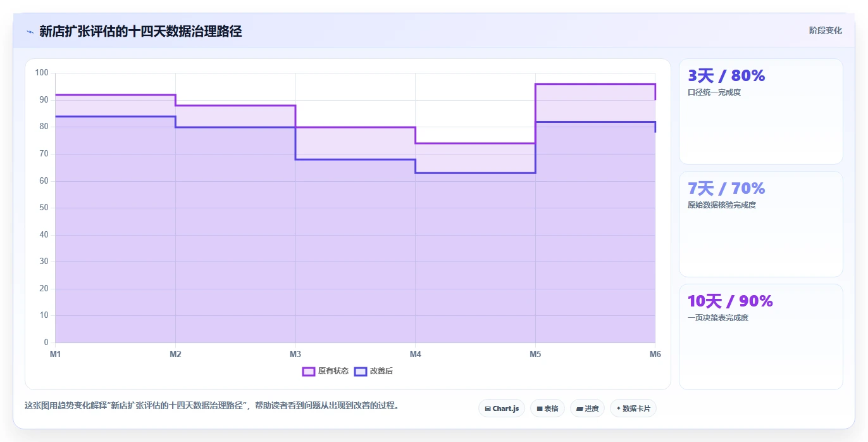This screenshot has width=868, height=442.
Task: Click the M5 x-axis label
Action: 535,354
